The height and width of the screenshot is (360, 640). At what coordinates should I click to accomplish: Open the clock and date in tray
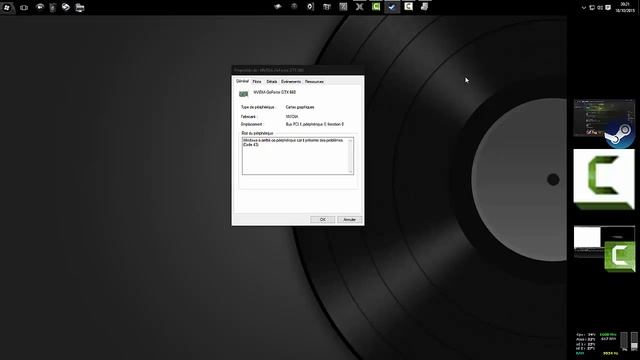[x=625, y=7]
